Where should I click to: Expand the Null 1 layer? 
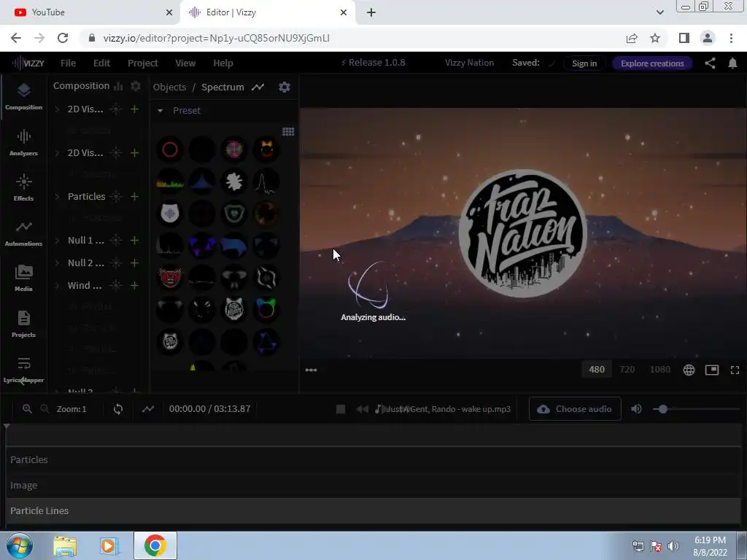pyautogui.click(x=57, y=241)
